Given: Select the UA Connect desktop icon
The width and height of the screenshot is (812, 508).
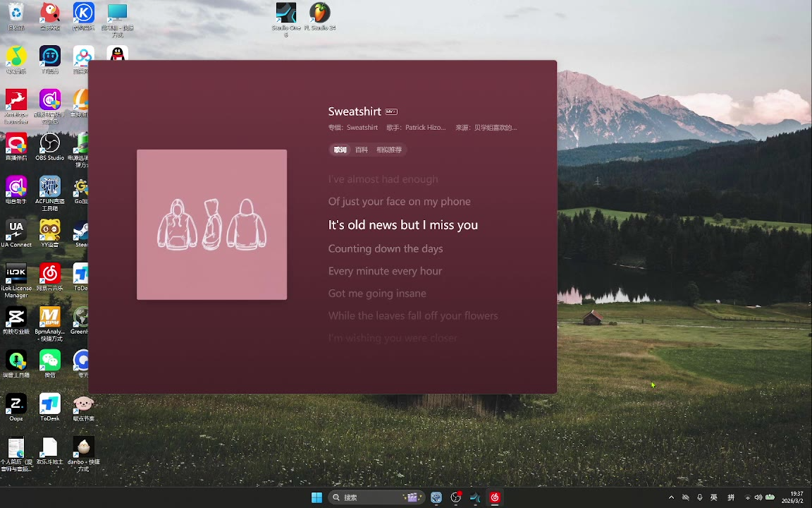Looking at the screenshot, I should tap(16, 231).
